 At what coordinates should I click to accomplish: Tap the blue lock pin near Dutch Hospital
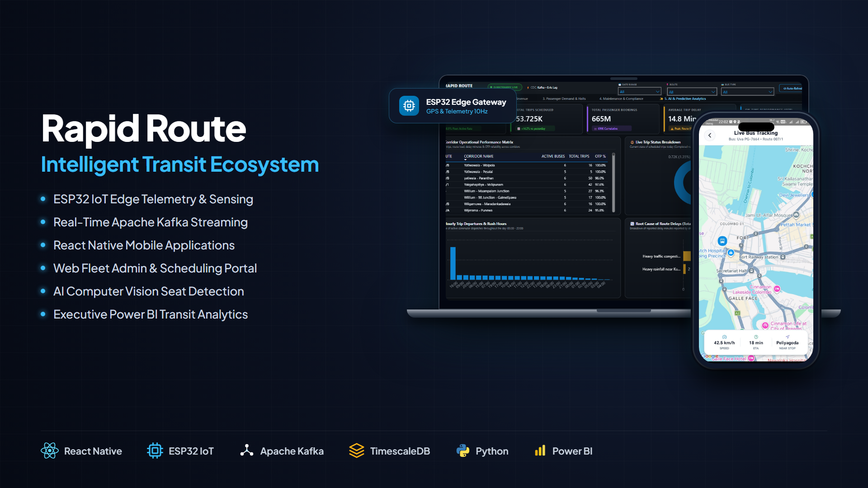[x=731, y=253]
